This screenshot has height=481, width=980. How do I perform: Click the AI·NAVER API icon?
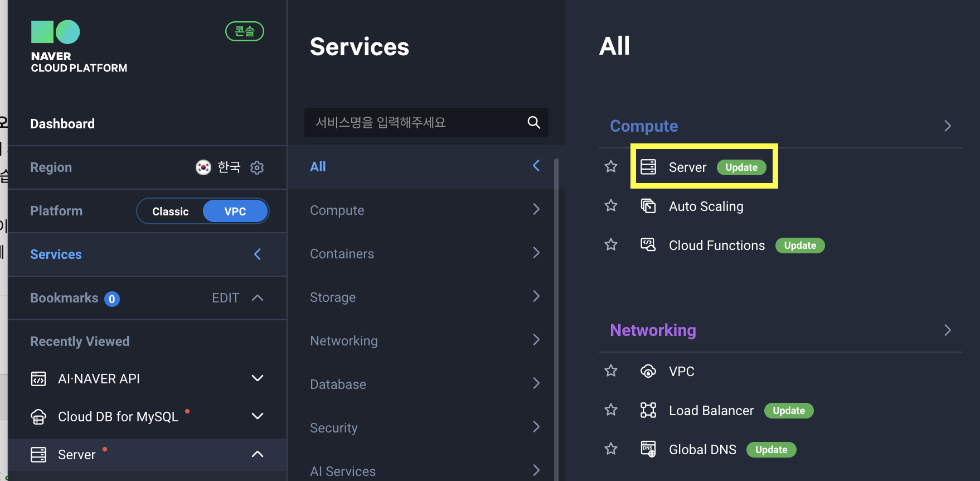[38, 379]
